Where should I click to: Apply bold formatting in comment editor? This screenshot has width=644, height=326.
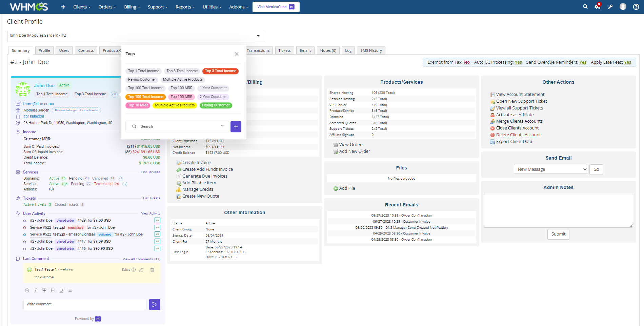(x=27, y=290)
